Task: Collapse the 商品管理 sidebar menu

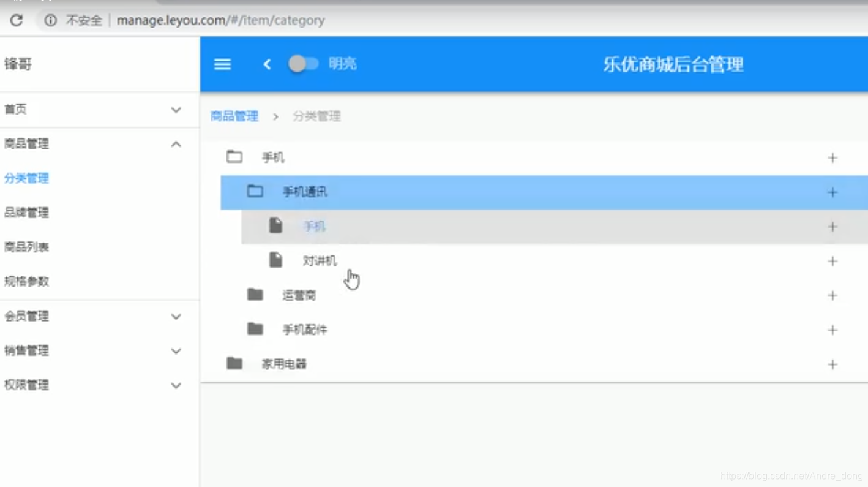Action: click(176, 144)
